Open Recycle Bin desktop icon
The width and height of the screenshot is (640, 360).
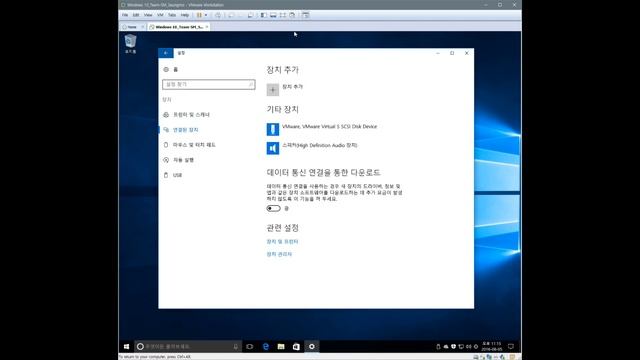[x=130, y=44]
